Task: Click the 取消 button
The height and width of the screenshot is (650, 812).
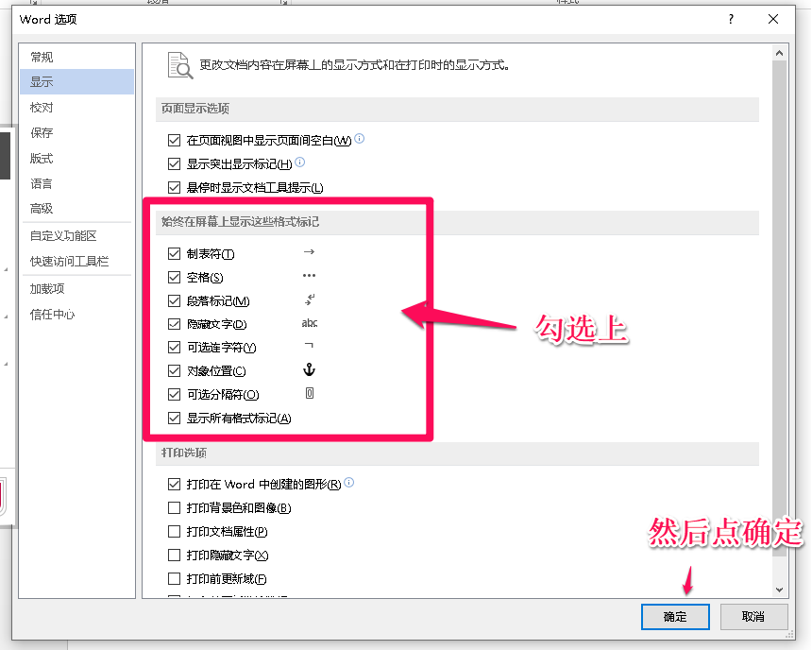Action: pyautogui.click(x=753, y=617)
